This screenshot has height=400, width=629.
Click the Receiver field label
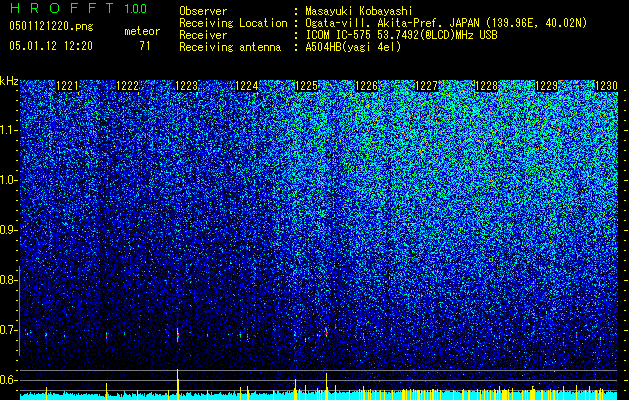[x=203, y=35]
